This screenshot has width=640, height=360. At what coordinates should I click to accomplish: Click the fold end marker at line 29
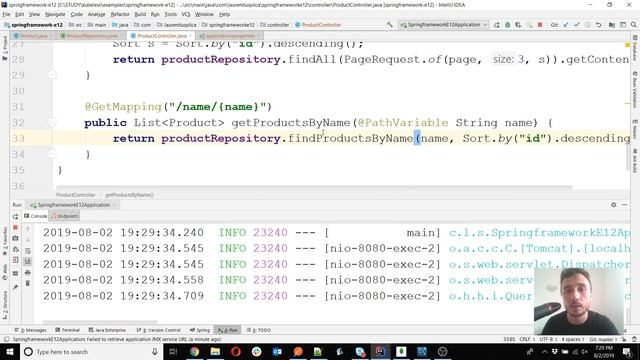click(x=52, y=75)
